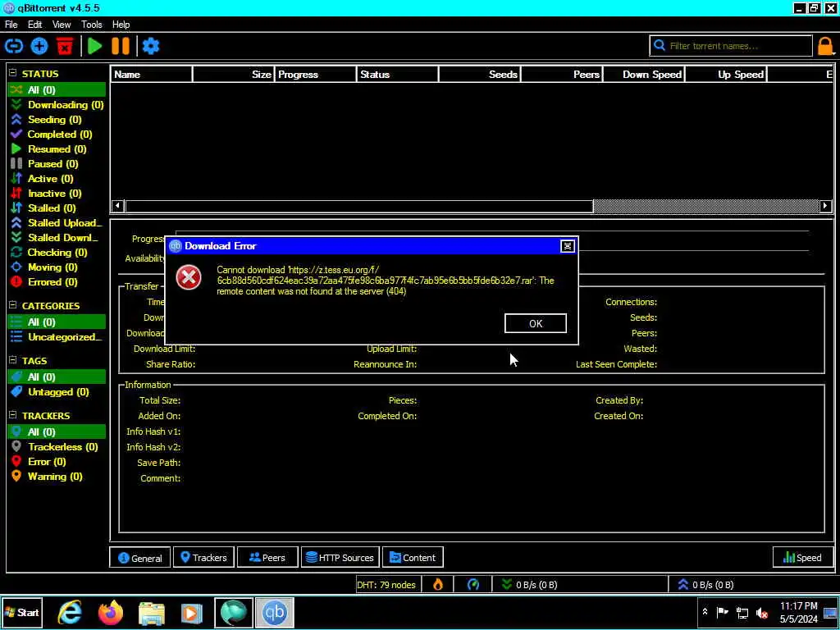
Task: Open the media player taskbar icon
Action: tap(192, 612)
